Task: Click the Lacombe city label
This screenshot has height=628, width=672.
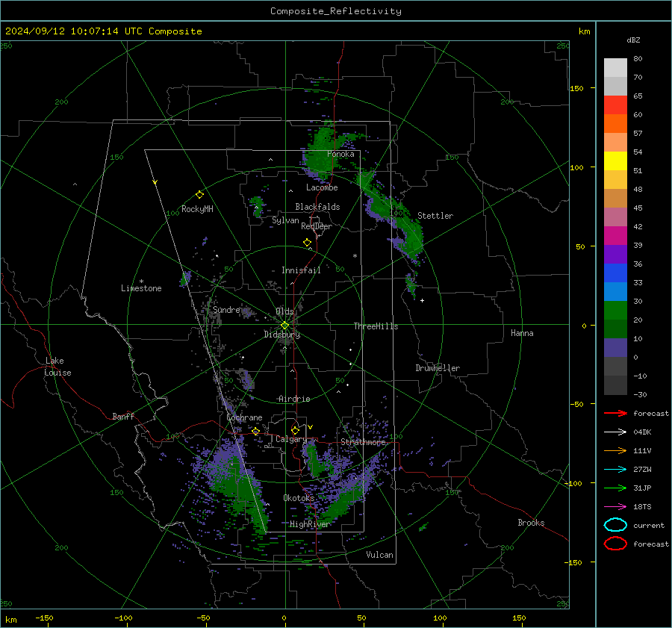Action: click(x=322, y=187)
